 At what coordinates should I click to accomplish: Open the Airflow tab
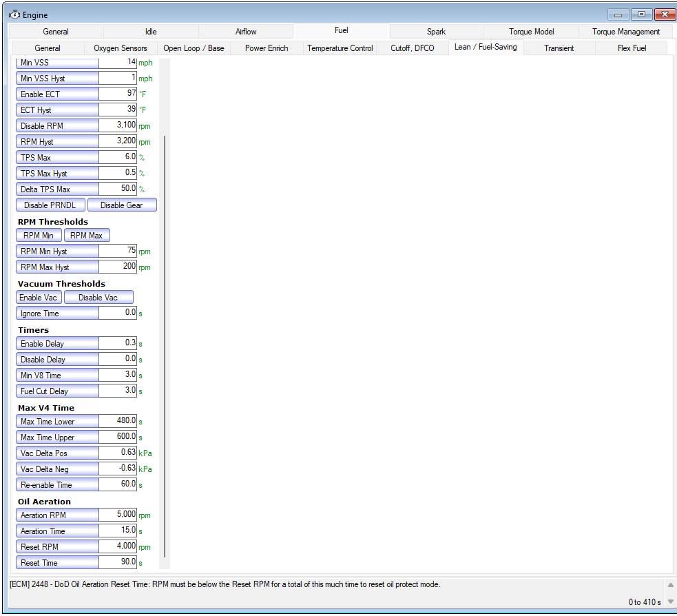246,32
